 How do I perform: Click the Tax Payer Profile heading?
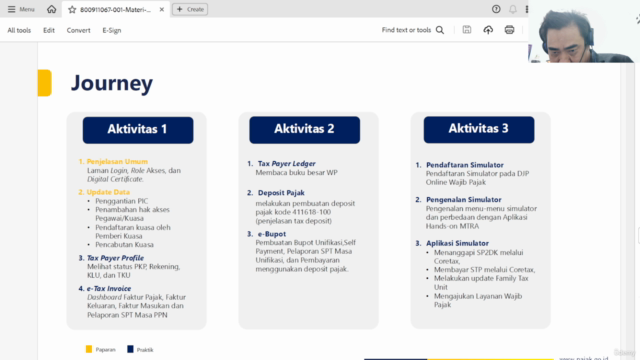pyautogui.click(x=115, y=258)
